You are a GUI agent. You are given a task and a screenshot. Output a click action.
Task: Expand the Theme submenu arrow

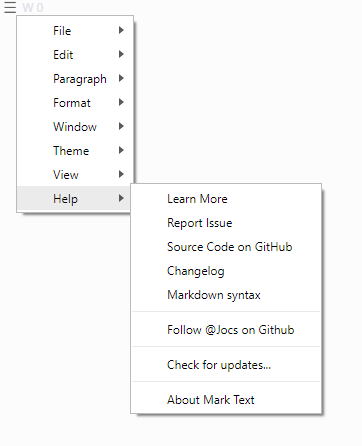(121, 150)
